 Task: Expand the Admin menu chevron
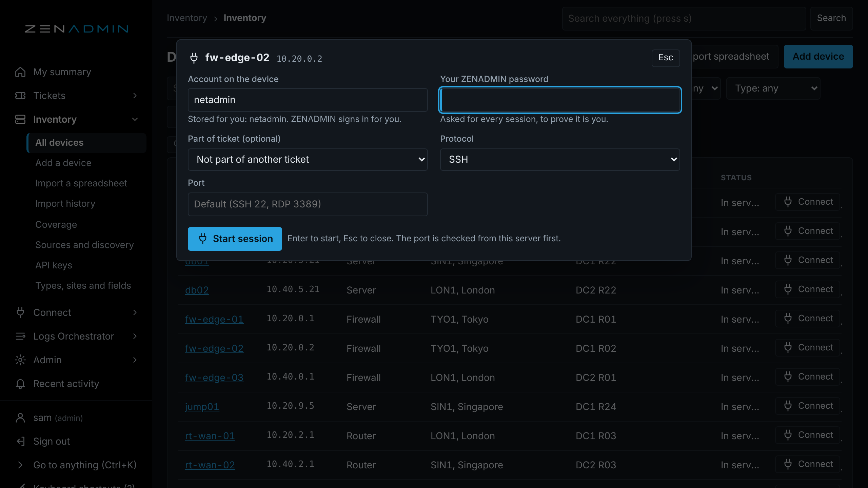135,360
